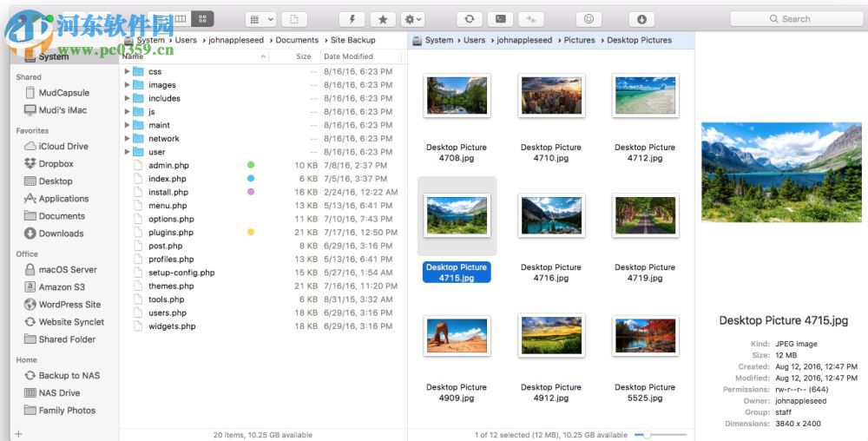Select Desktop Picture 4710.jpg thumbnail

pyautogui.click(x=551, y=95)
